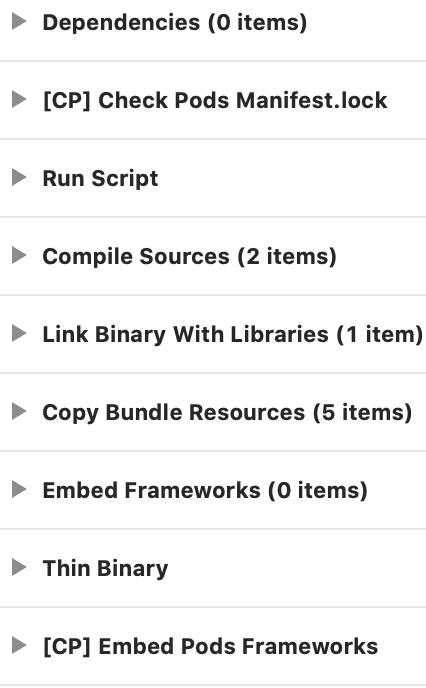426x688 pixels.
Task: Select Link Binary With Libraries title
Action: click(x=233, y=334)
